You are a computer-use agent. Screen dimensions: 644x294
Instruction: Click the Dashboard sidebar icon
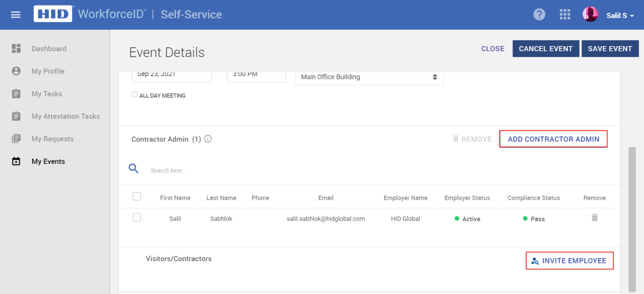(16, 48)
